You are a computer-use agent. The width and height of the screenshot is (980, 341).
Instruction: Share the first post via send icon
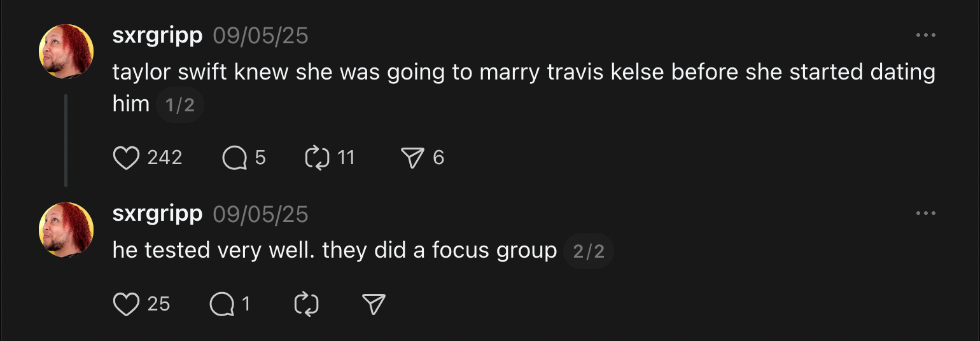pos(412,158)
